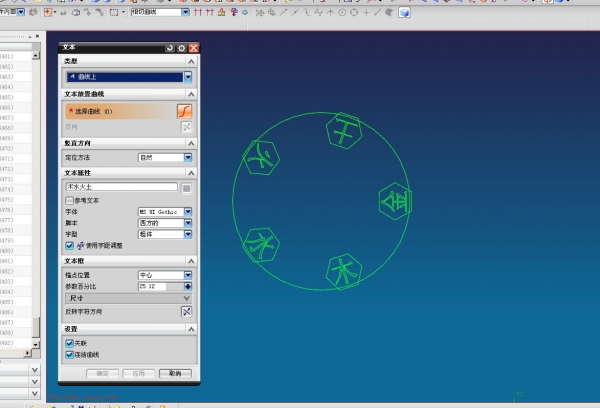The height and width of the screenshot is (408, 600).
Task: Click the text input field 木水火土
Action: (x=122, y=187)
